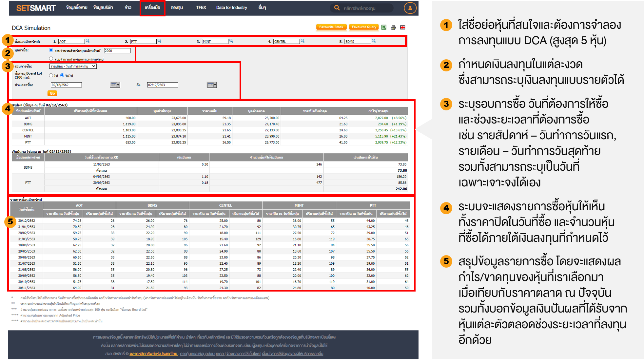
Task: Open the end date calendar picker
Action: [212, 85]
